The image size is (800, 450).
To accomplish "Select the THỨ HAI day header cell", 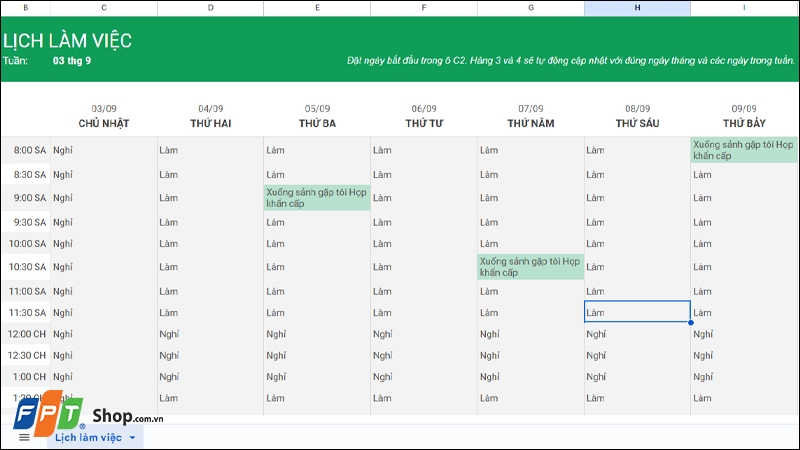I will pyautogui.click(x=211, y=123).
